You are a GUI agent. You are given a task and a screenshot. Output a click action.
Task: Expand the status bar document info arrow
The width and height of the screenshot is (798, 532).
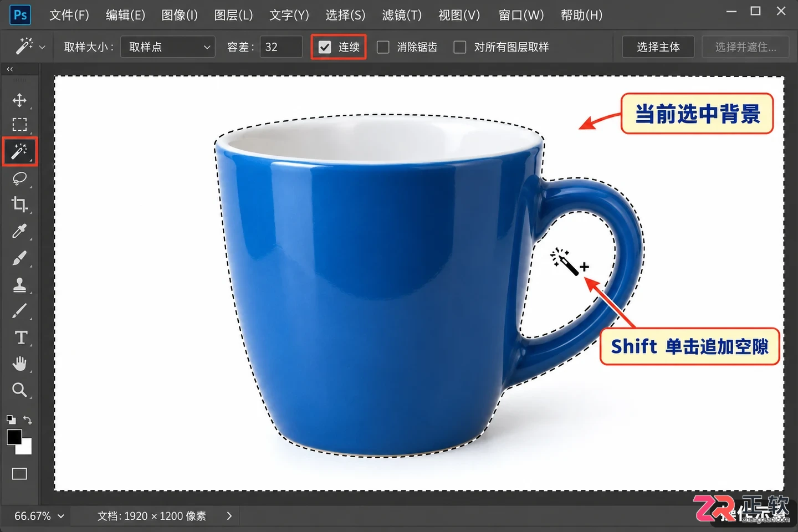click(x=229, y=516)
